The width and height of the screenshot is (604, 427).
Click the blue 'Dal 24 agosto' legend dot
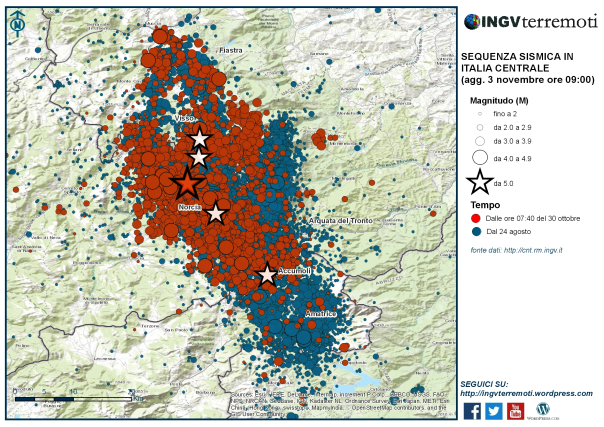pyautogui.click(x=476, y=231)
